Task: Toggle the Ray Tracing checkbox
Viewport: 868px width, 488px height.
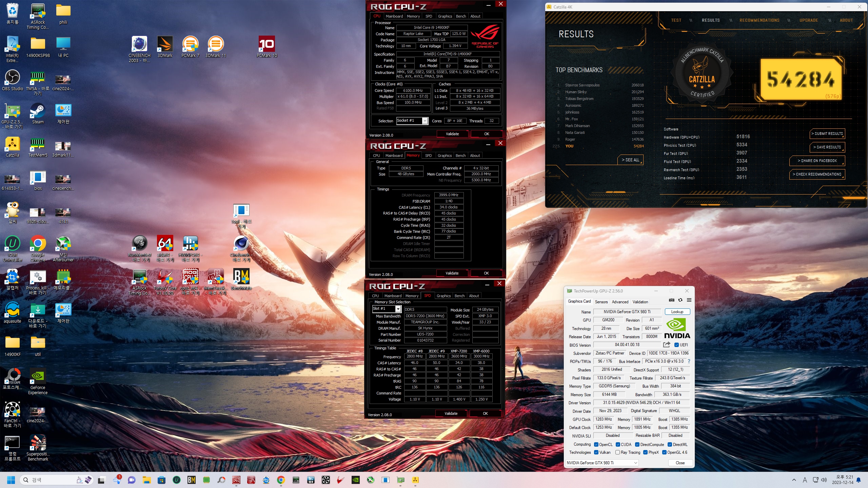Action: coord(617,452)
